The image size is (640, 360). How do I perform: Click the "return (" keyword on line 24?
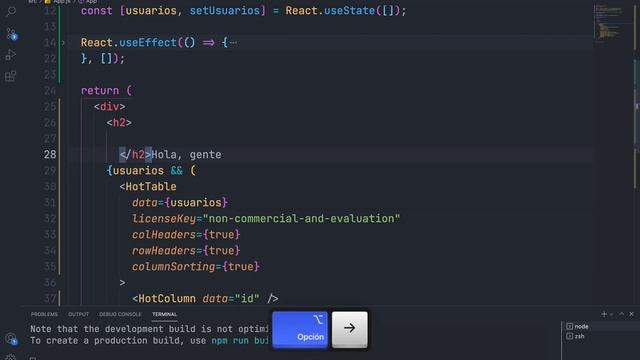coord(106,91)
